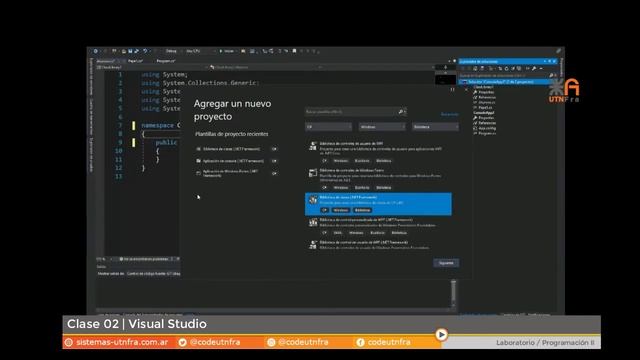Click the output panel vertical scrollbar
The width and height of the screenshot is (640, 360).
pyautogui.click(x=453, y=294)
